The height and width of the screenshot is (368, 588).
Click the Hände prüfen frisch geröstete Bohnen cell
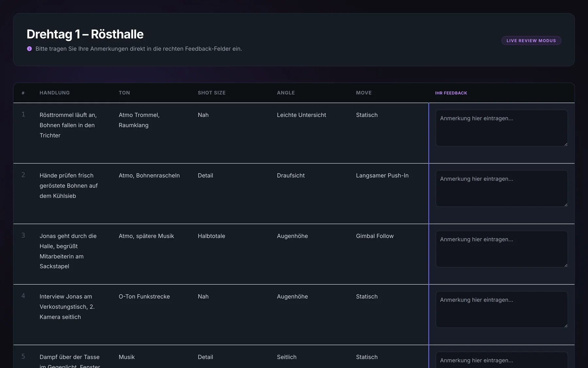[x=69, y=185]
